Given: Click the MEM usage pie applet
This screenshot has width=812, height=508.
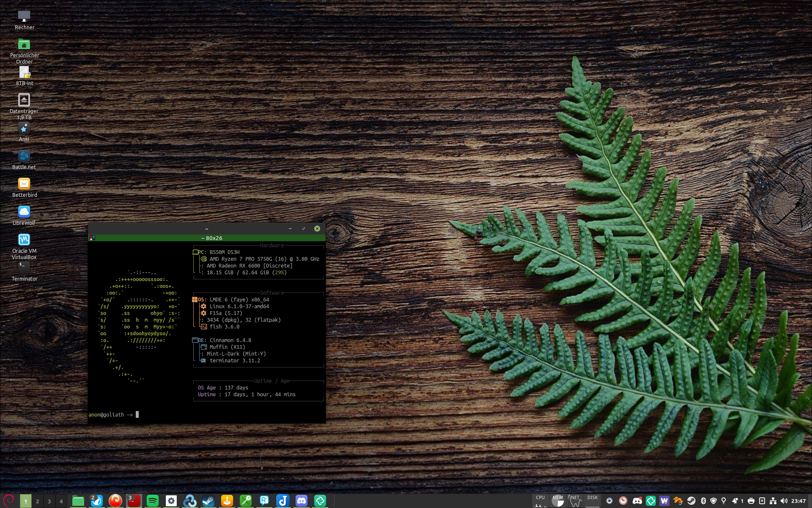Looking at the screenshot, I should pos(558,501).
